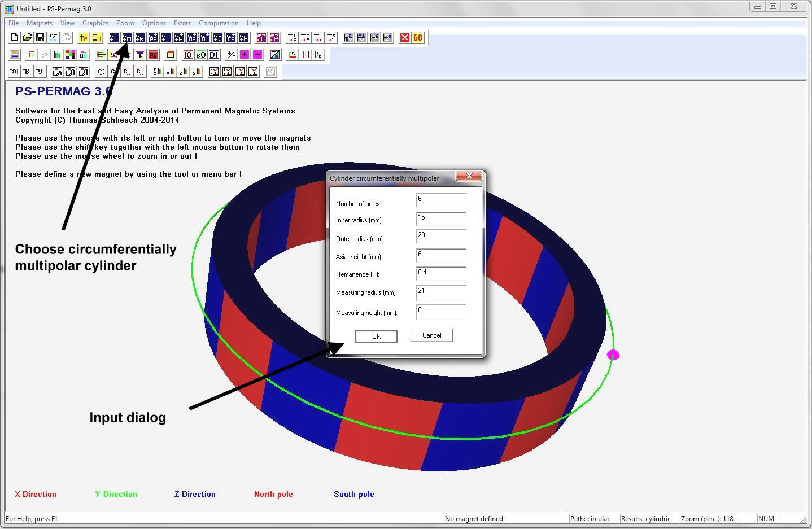Click the 'Df' icon in second toolbar
Viewport: 812px width, 529px height.
213,55
